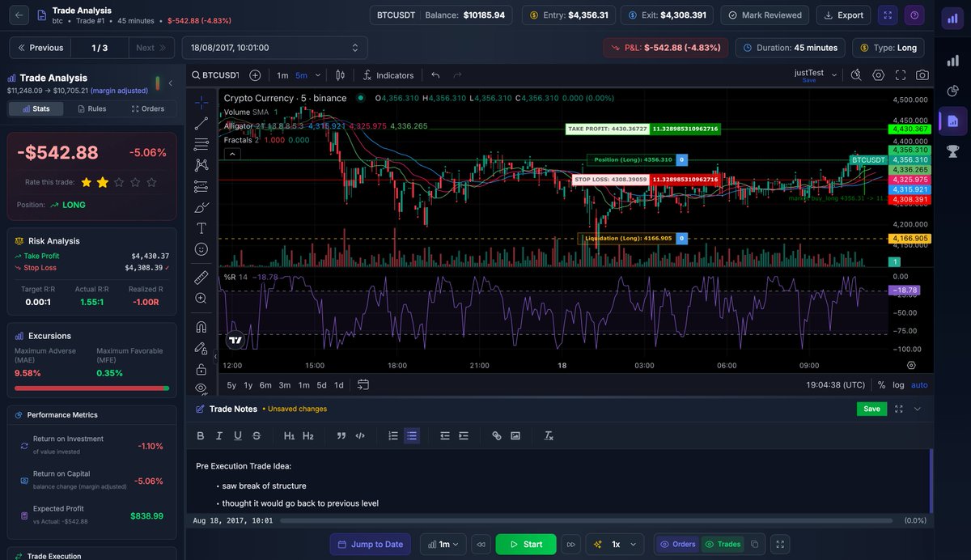
Task: Select the ruler measure tool
Action: pos(201,277)
